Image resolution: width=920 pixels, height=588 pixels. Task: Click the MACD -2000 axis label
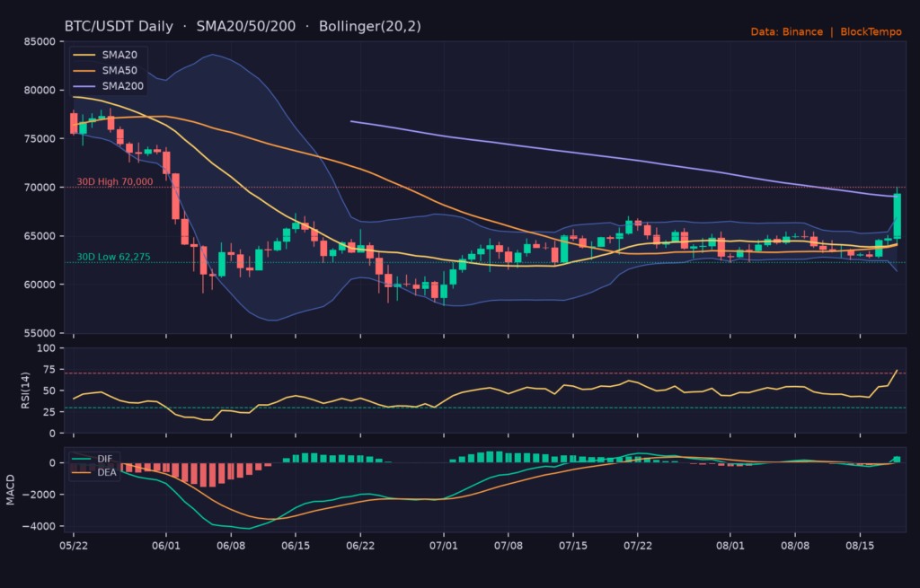(39, 495)
